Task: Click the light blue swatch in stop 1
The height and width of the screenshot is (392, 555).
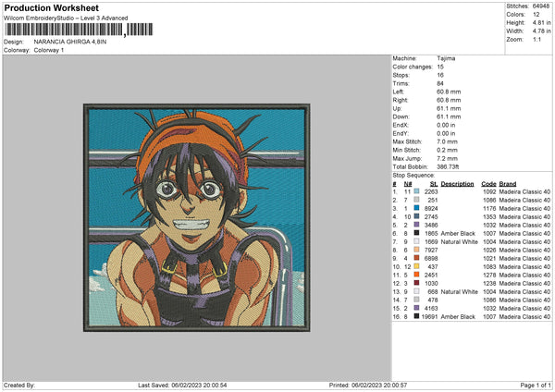Action: 416,191
